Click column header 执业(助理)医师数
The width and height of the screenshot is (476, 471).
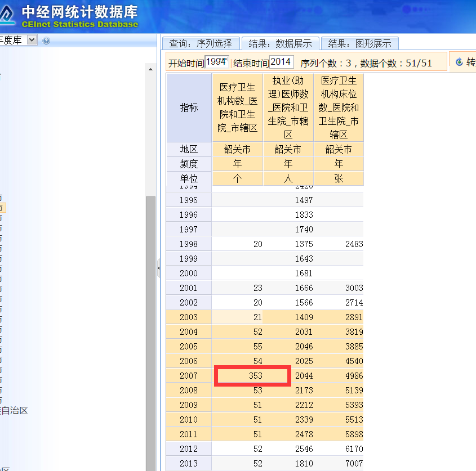[x=288, y=107]
